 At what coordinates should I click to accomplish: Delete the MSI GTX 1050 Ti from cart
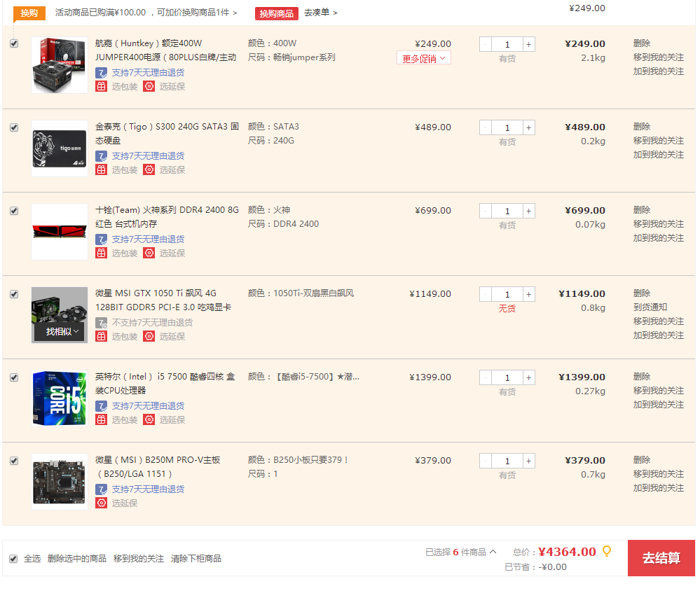642,293
